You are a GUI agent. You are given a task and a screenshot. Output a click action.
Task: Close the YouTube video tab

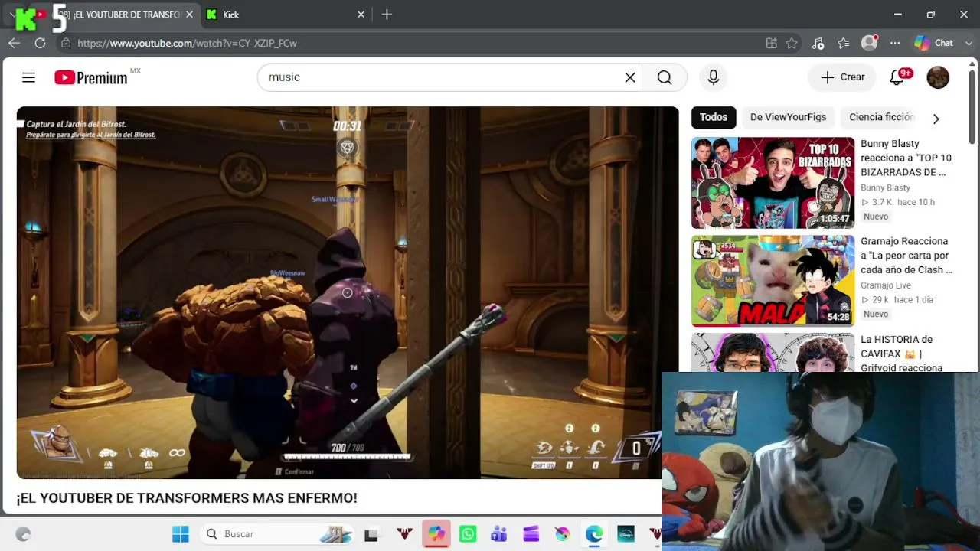click(x=189, y=15)
